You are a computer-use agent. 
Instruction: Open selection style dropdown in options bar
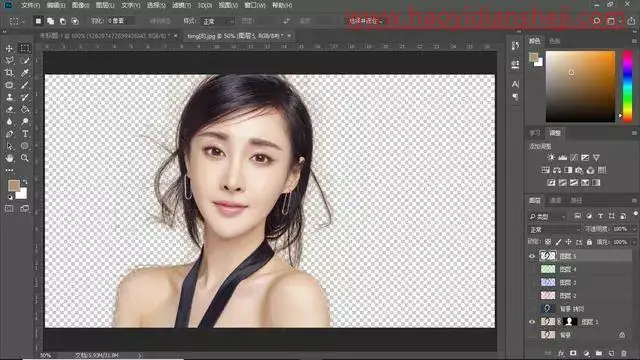coord(217,21)
